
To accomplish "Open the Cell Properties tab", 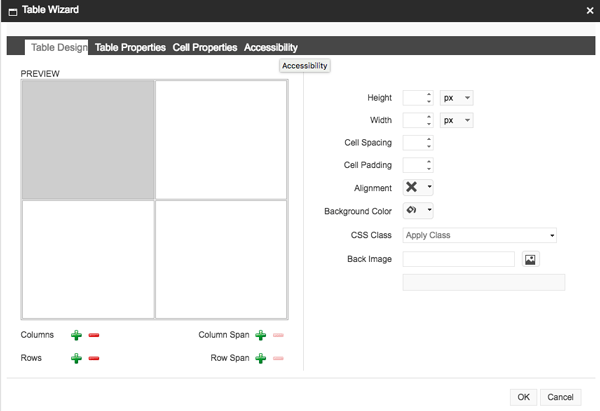I will (x=205, y=47).
